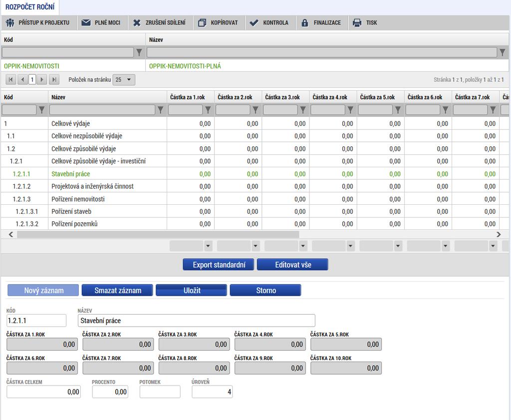The width and height of the screenshot is (511, 420).
Task: Go to next page of results
Action: click(x=42, y=79)
